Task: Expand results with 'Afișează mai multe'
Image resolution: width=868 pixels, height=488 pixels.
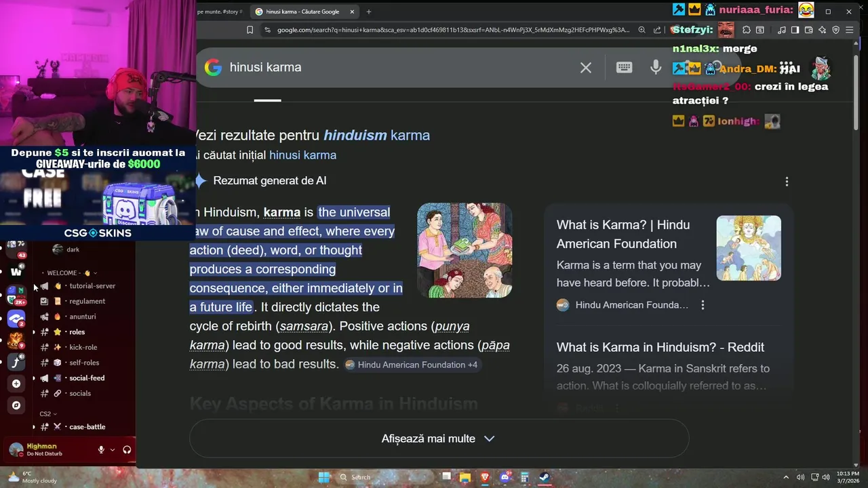Action: point(439,439)
